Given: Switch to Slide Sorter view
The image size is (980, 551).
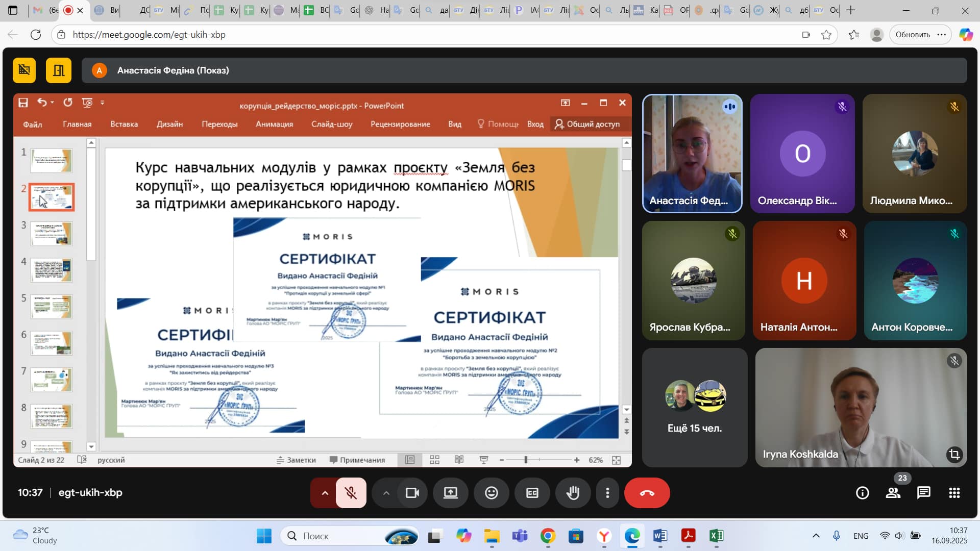Looking at the screenshot, I should point(434,460).
